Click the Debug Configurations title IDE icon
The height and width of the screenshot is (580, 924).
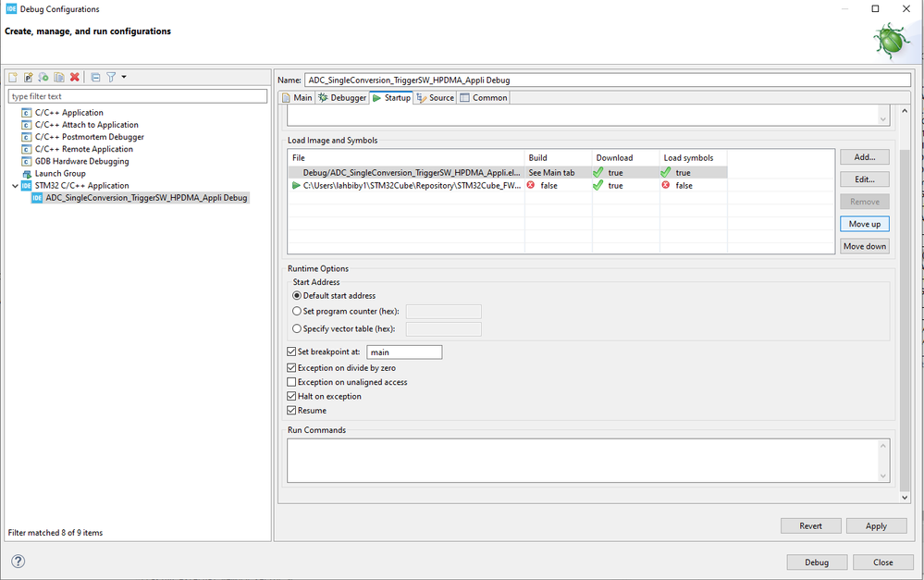pos(11,9)
